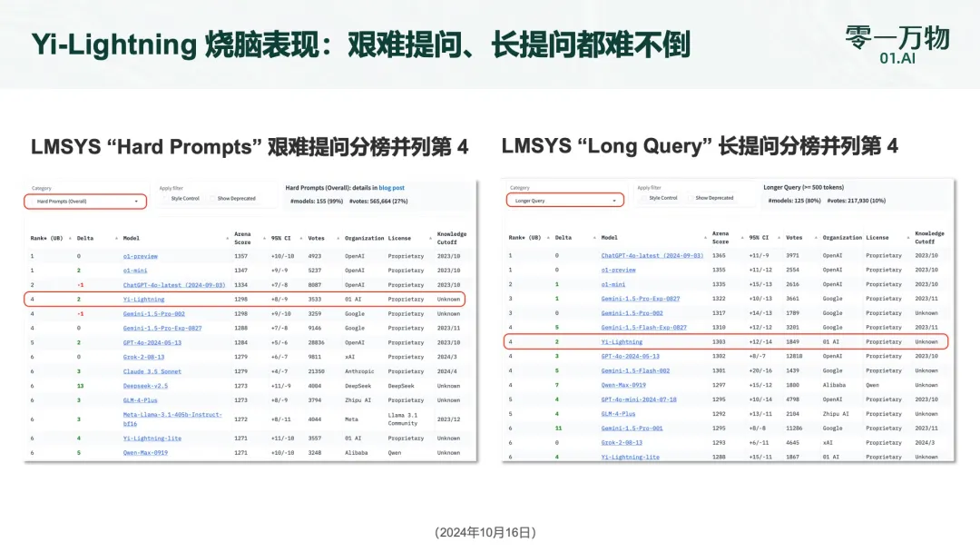Open Gemini-1.5-Flash-002 model link
The height and width of the screenshot is (552, 980).
[x=635, y=370]
